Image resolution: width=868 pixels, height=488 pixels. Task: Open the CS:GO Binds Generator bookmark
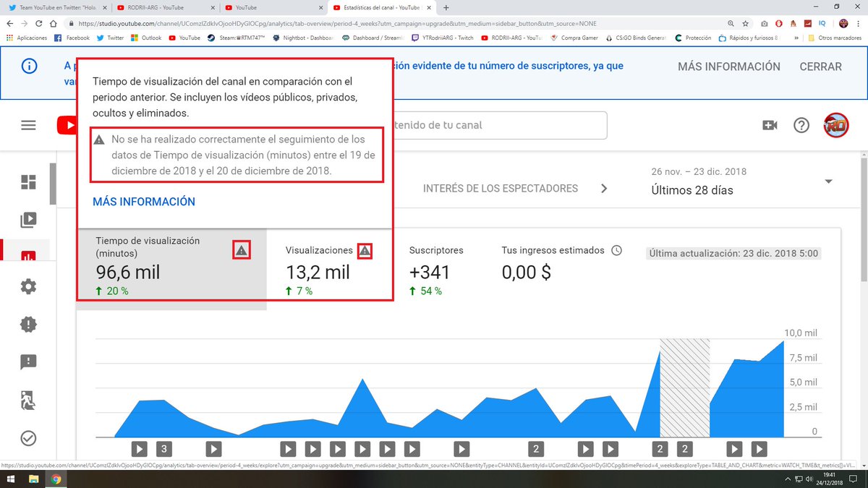637,38
